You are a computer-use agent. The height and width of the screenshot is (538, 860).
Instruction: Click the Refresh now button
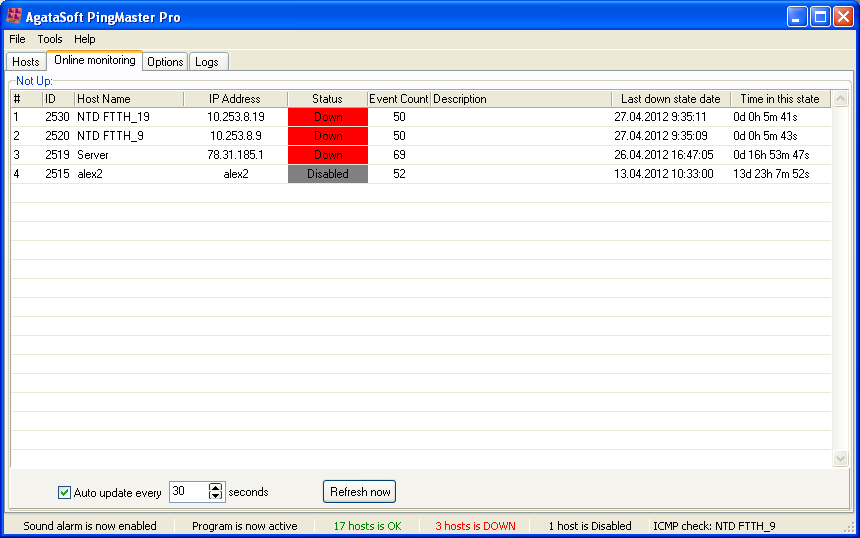click(360, 491)
